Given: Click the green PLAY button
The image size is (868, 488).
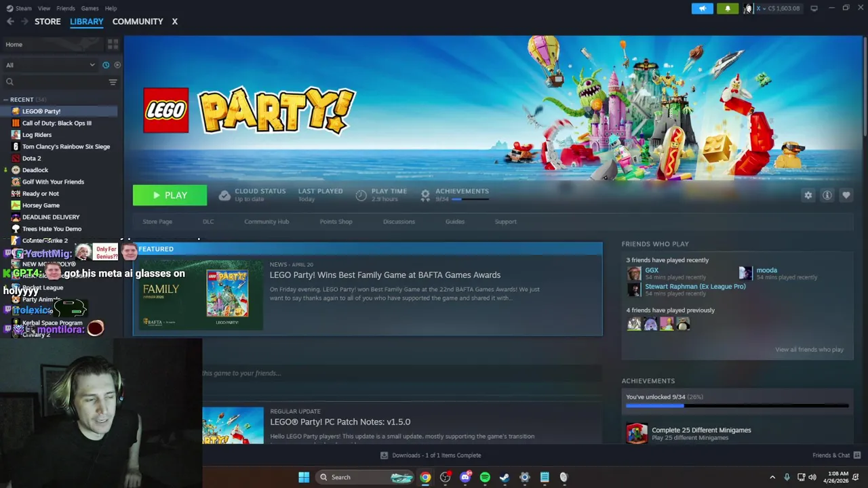Looking at the screenshot, I should point(170,195).
